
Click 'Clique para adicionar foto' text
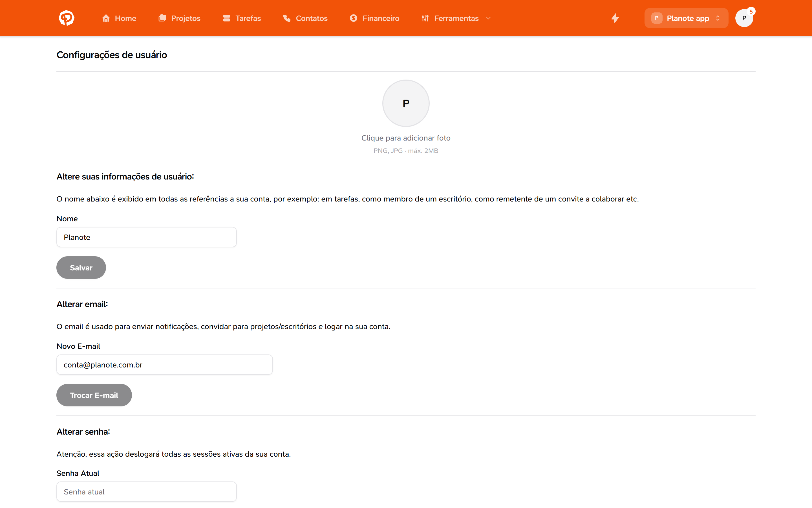point(406,138)
